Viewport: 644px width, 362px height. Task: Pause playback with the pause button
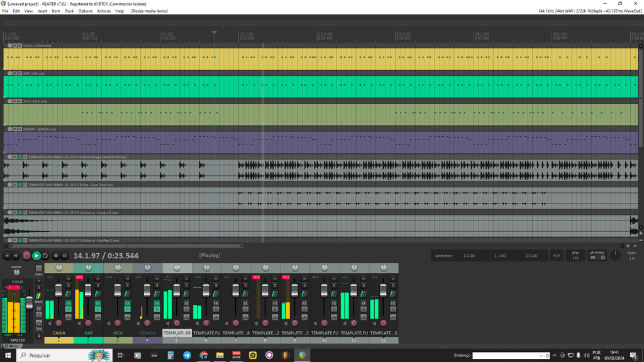[x=65, y=256]
